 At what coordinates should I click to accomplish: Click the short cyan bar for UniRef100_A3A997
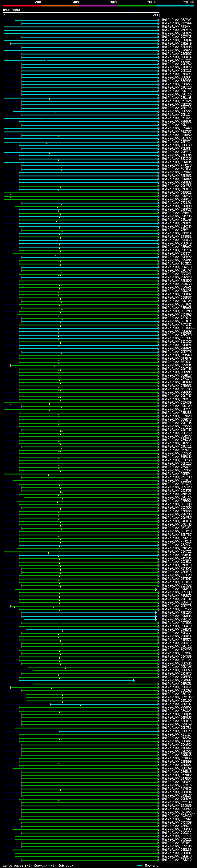(x=77, y=680)
